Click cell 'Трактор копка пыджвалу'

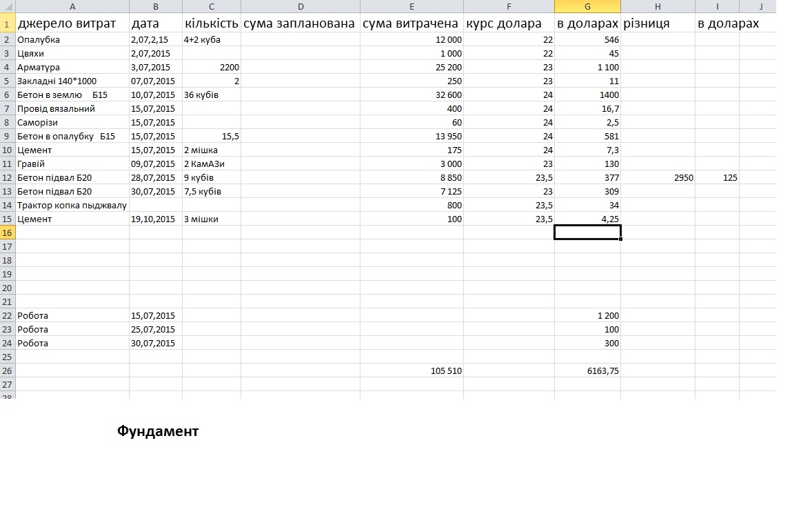[72, 205]
